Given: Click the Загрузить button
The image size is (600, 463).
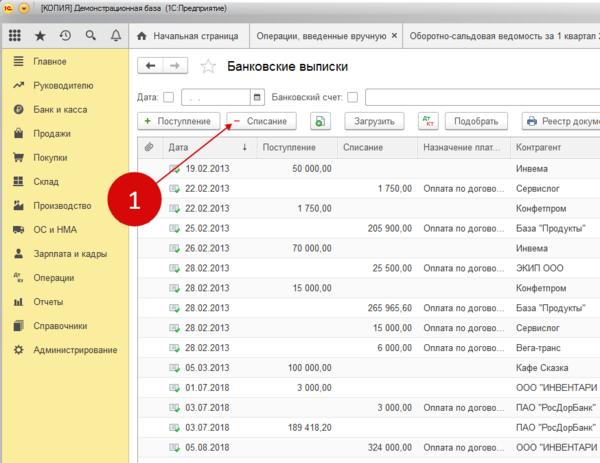Looking at the screenshot, I should tap(374, 121).
